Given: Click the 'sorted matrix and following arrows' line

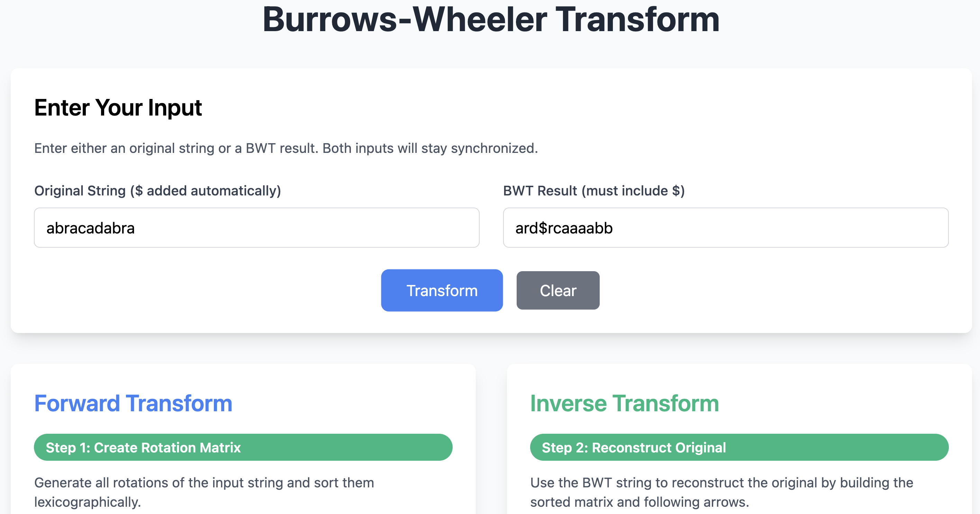Looking at the screenshot, I should tap(639, 502).
